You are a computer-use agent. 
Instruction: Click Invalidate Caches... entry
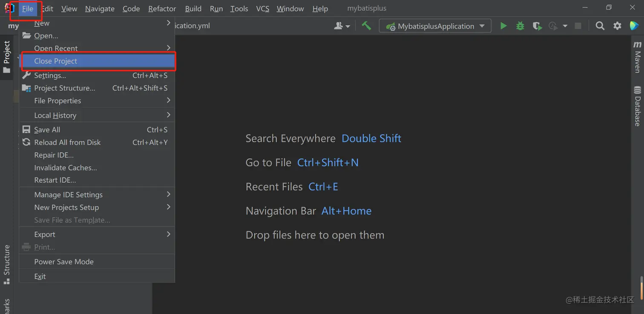click(x=66, y=167)
